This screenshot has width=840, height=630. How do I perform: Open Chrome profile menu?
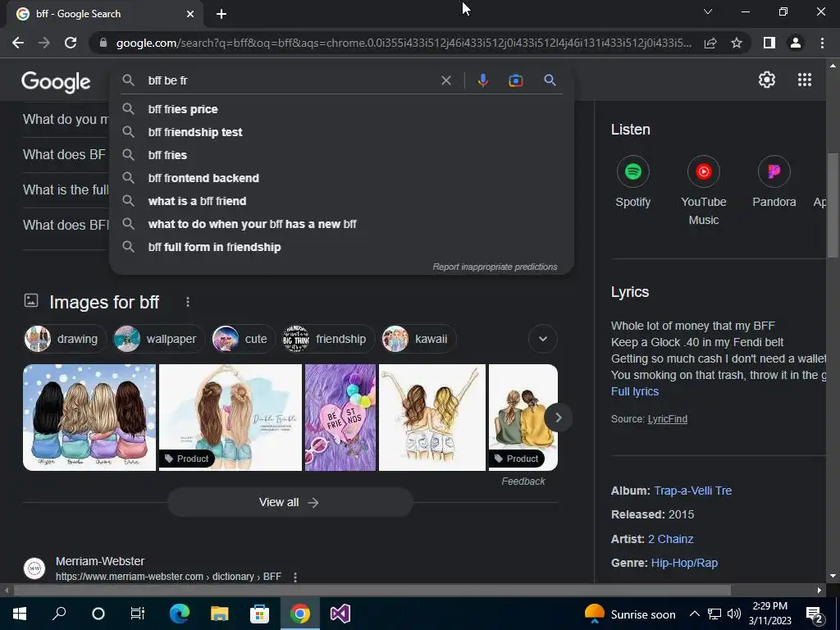pos(795,43)
